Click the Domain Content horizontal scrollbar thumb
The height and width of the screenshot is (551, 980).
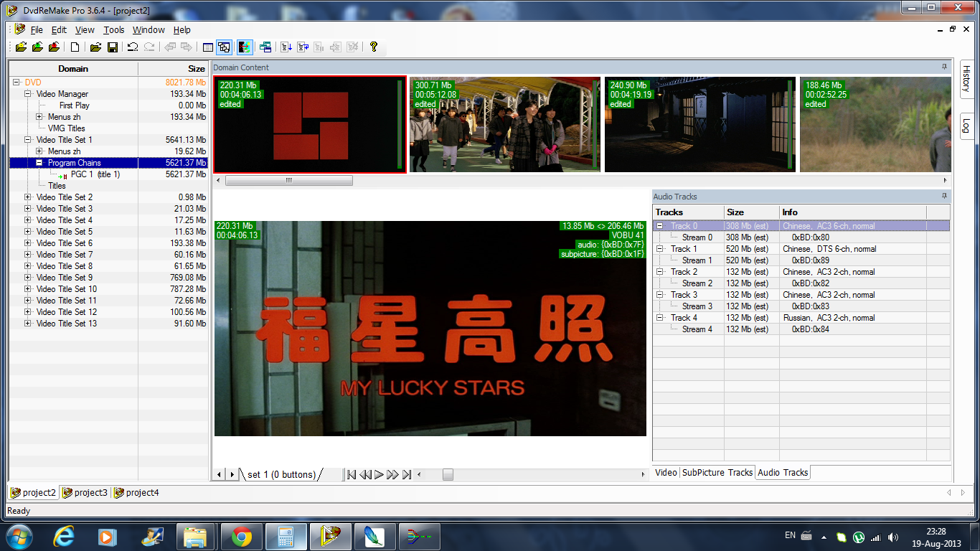tap(288, 180)
